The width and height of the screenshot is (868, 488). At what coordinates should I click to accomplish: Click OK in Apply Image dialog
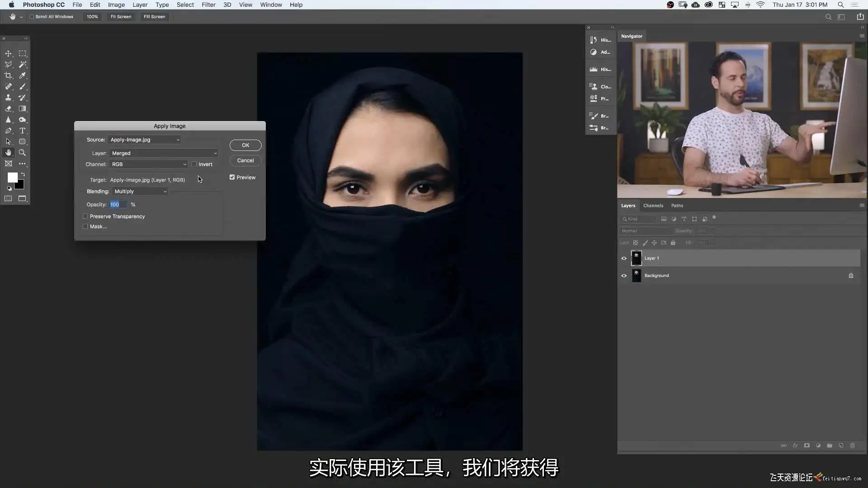tap(245, 145)
